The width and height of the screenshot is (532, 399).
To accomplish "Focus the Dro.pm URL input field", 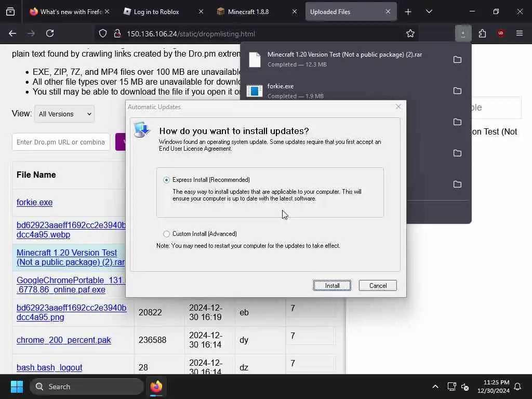I will pyautogui.click(x=61, y=142).
